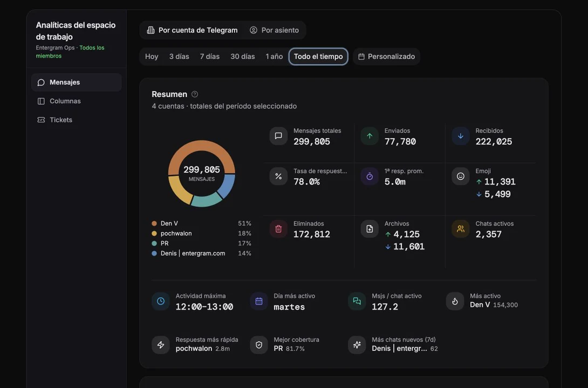Select the 7 días time range
588x388 pixels.
point(210,57)
